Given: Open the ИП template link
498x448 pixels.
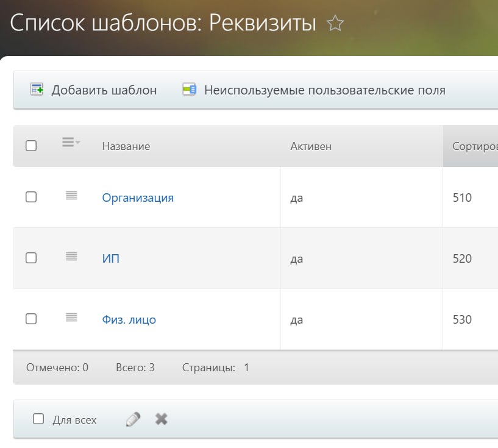Looking at the screenshot, I should (111, 258).
